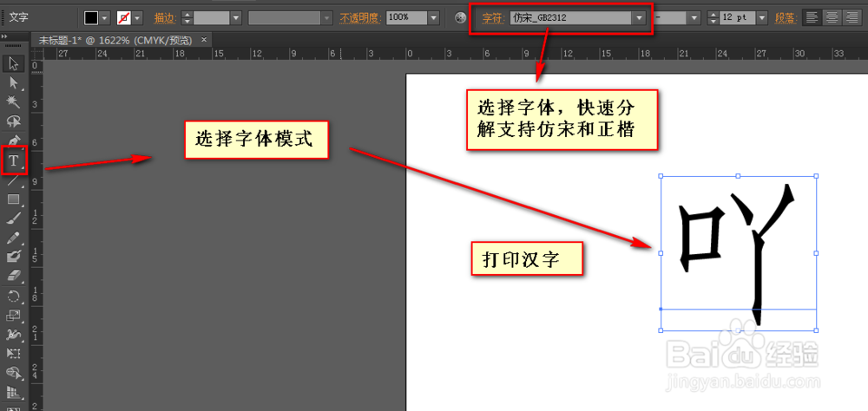Select the Type (T) tool
868x411 pixels.
tap(14, 161)
